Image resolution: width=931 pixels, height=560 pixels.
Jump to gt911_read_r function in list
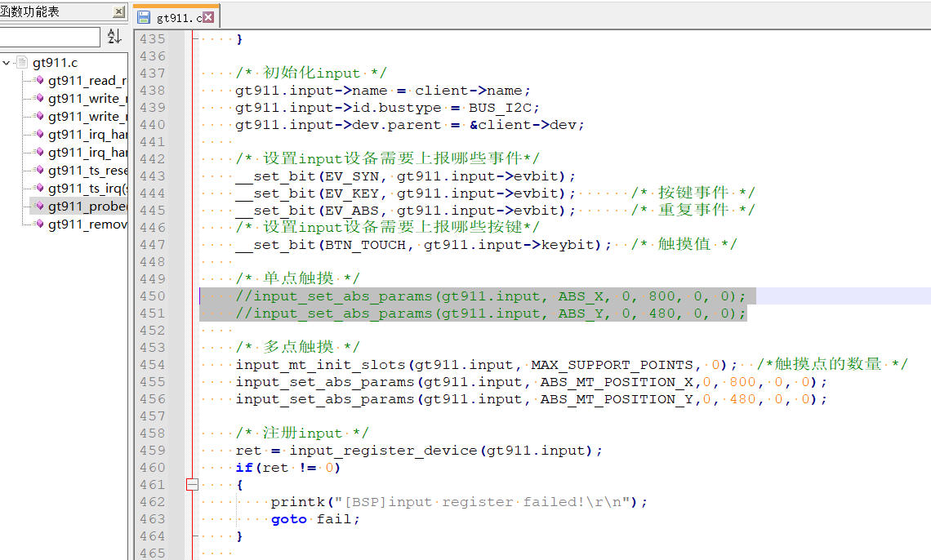(87, 81)
